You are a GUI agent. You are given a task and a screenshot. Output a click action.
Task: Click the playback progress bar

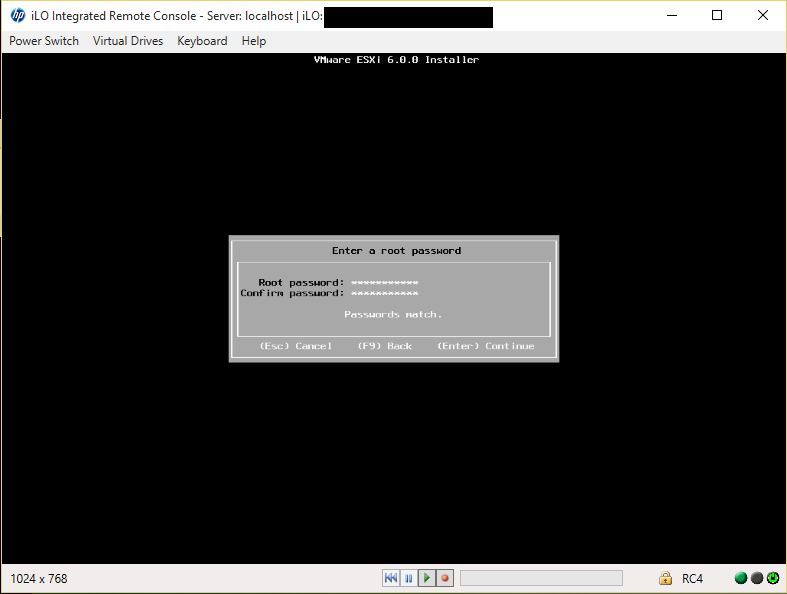541,578
